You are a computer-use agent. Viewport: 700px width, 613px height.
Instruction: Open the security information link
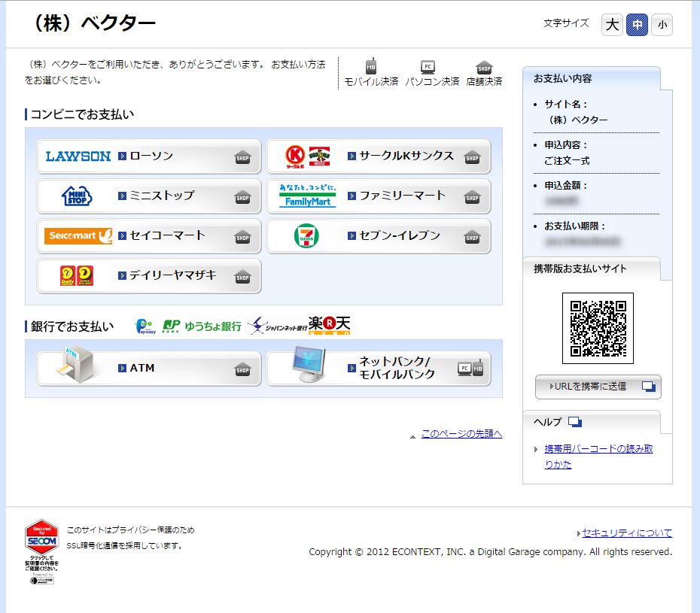point(627,533)
